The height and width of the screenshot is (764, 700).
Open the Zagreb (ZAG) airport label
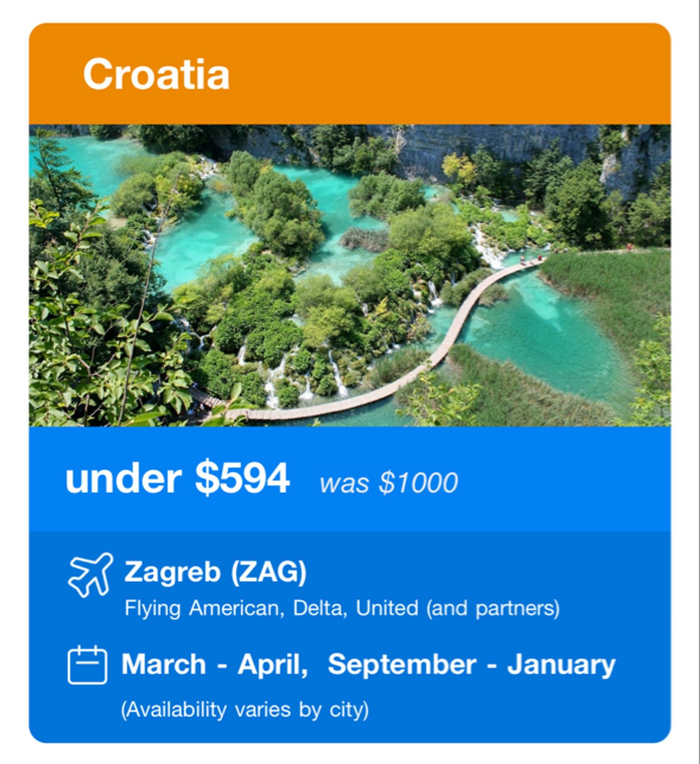[215, 572]
